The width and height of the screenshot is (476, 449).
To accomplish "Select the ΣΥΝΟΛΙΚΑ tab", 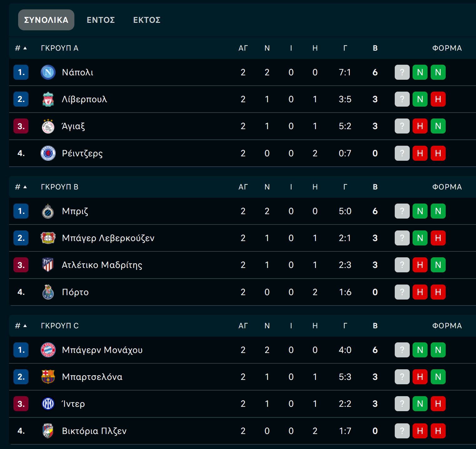I will pos(46,20).
